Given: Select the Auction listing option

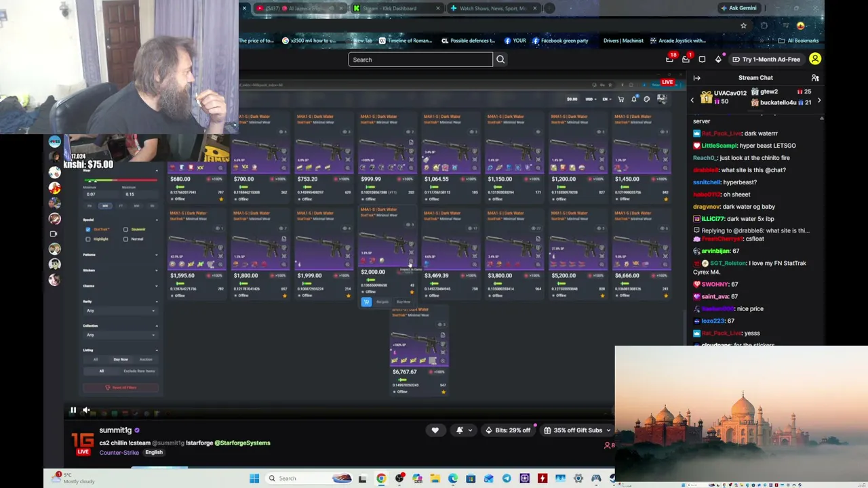Looking at the screenshot, I should pos(146,359).
